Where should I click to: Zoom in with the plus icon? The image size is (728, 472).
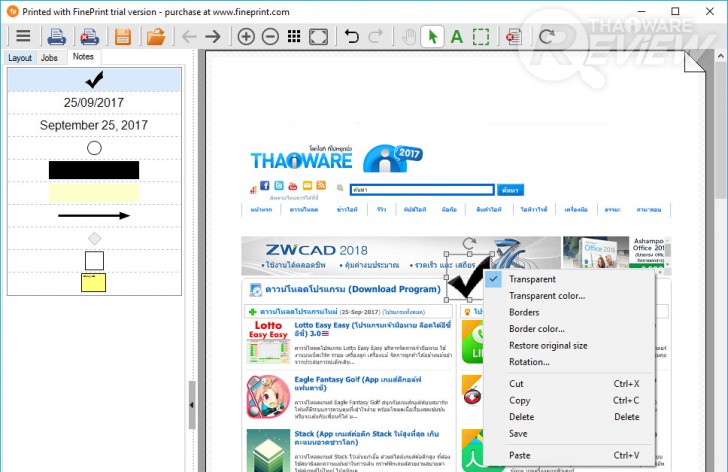pos(246,36)
